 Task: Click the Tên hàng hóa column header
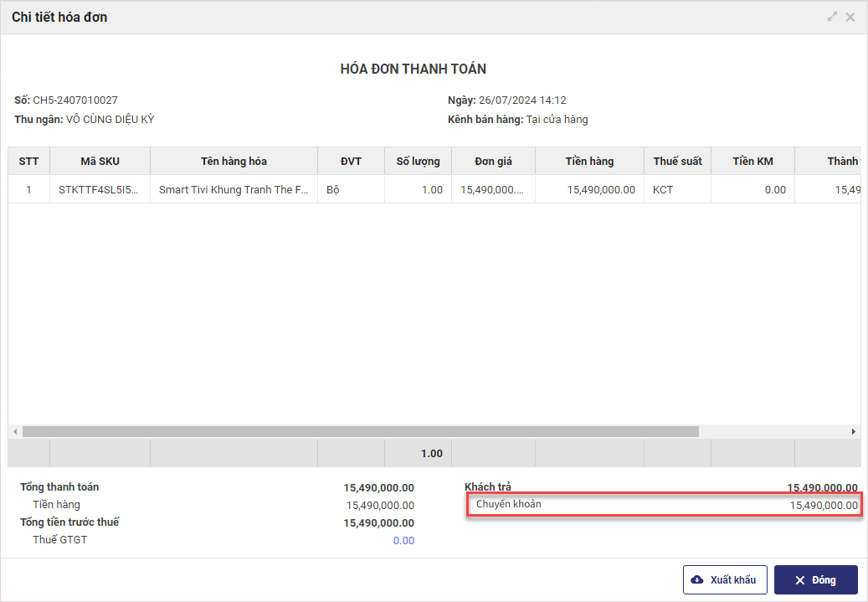234,162
